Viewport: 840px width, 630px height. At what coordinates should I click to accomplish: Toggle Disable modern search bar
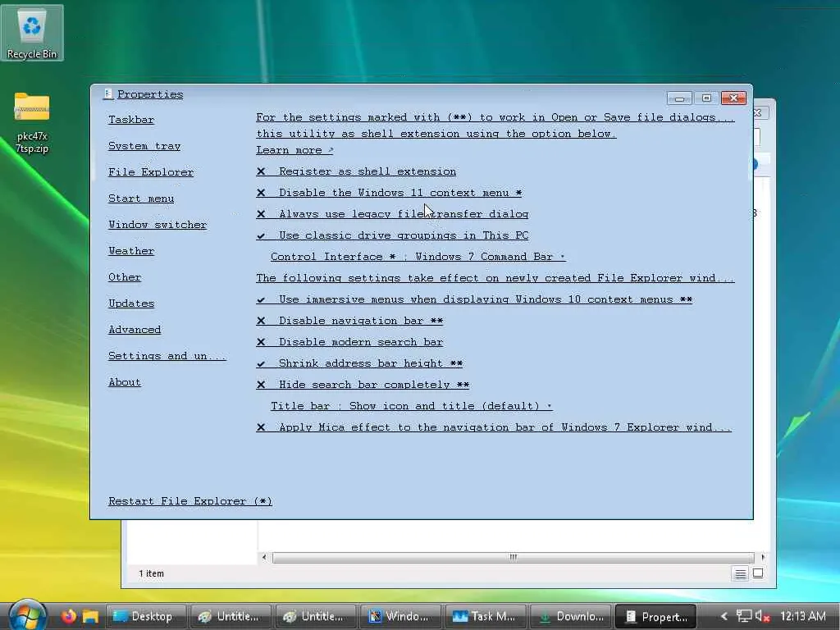[x=349, y=342]
